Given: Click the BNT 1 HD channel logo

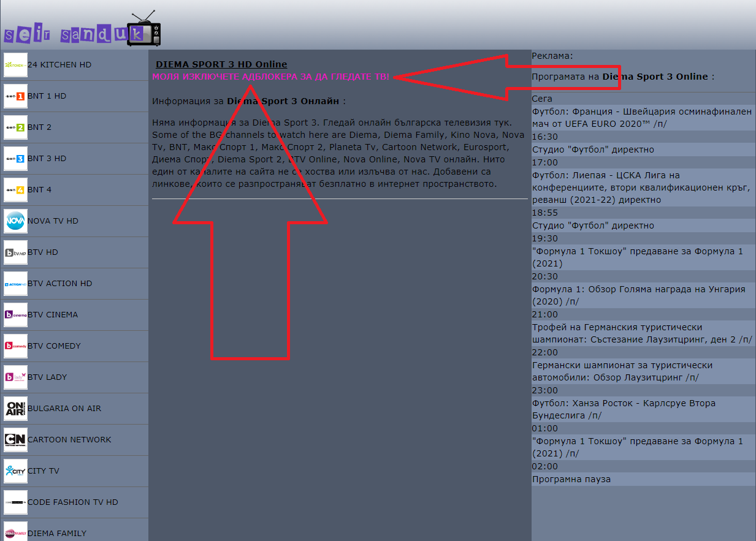Looking at the screenshot, I should tap(15, 96).
